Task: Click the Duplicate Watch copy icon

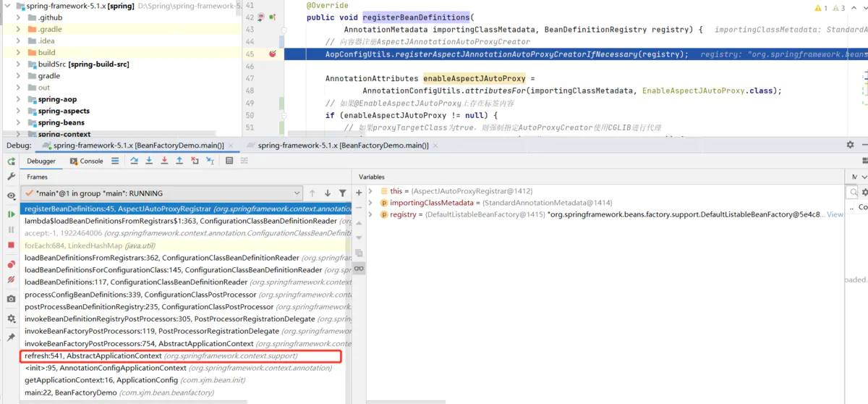Action: tap(359, 253)
